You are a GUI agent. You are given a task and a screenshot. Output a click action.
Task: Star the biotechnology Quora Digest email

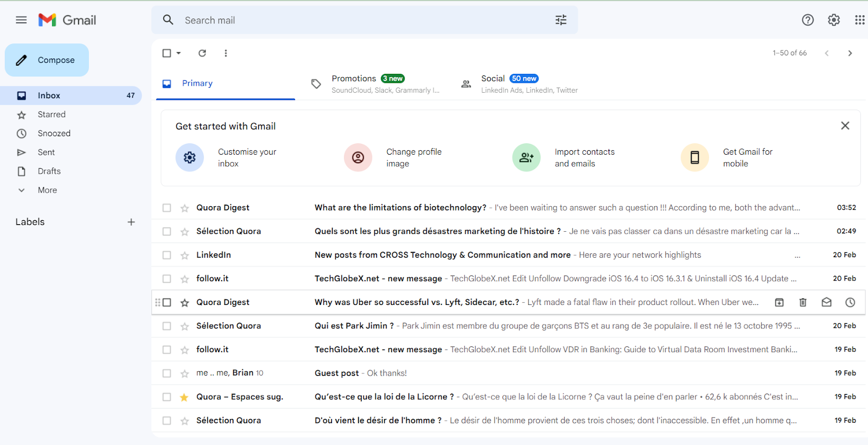click(x=184, y=208)
